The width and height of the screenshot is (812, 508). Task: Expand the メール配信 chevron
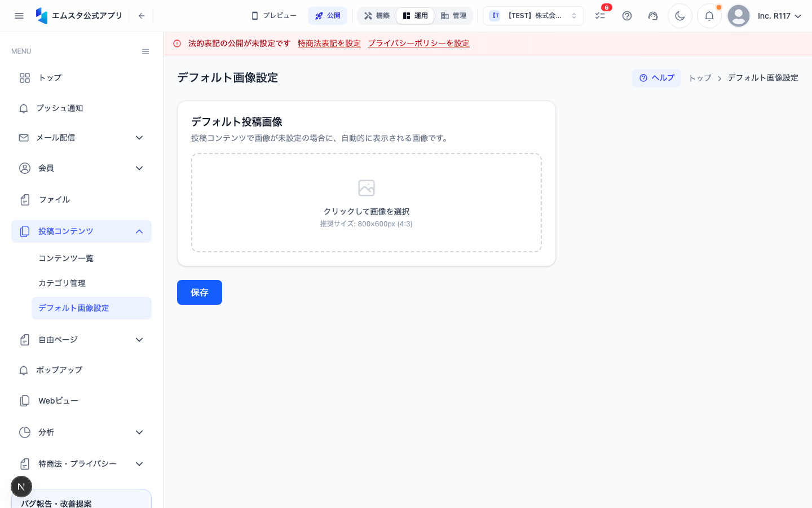139,138
